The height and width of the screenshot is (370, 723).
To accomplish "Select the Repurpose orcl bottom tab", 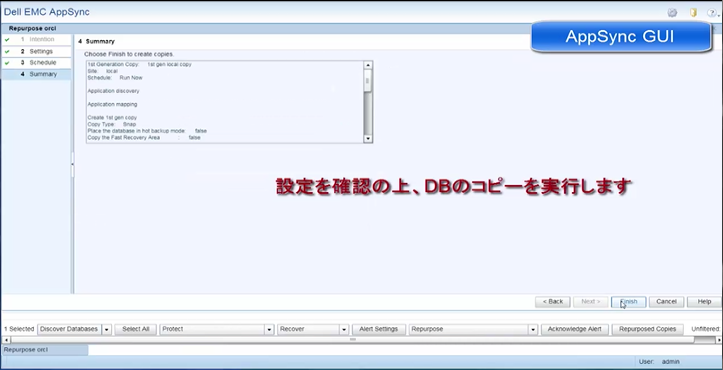I will pyautogui.click(x=45, y=350).
